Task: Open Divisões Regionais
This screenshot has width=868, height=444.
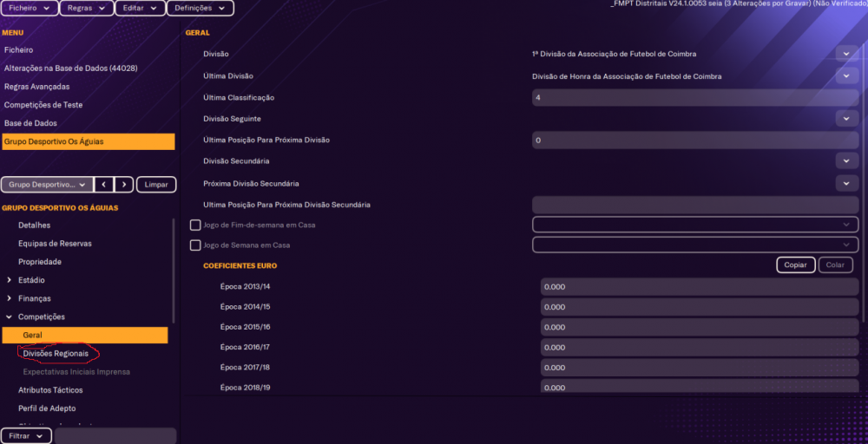Action: pyautogui.click(x=56, y=353)
